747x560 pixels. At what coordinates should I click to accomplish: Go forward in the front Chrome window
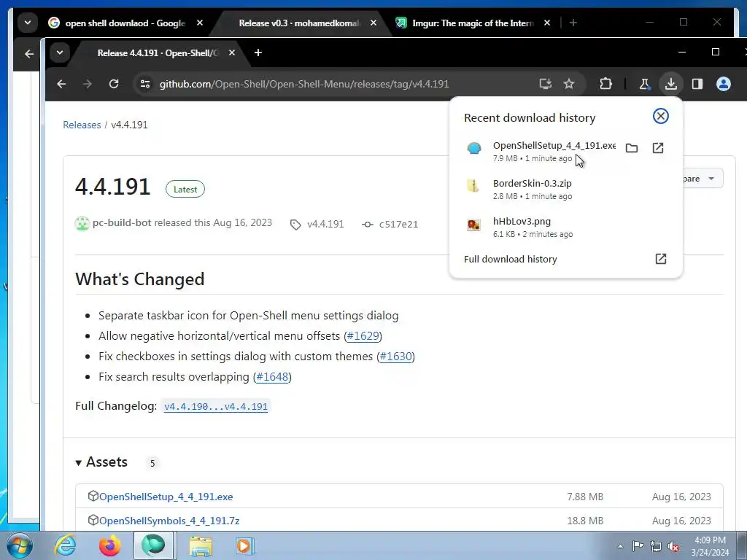point(88,84)
